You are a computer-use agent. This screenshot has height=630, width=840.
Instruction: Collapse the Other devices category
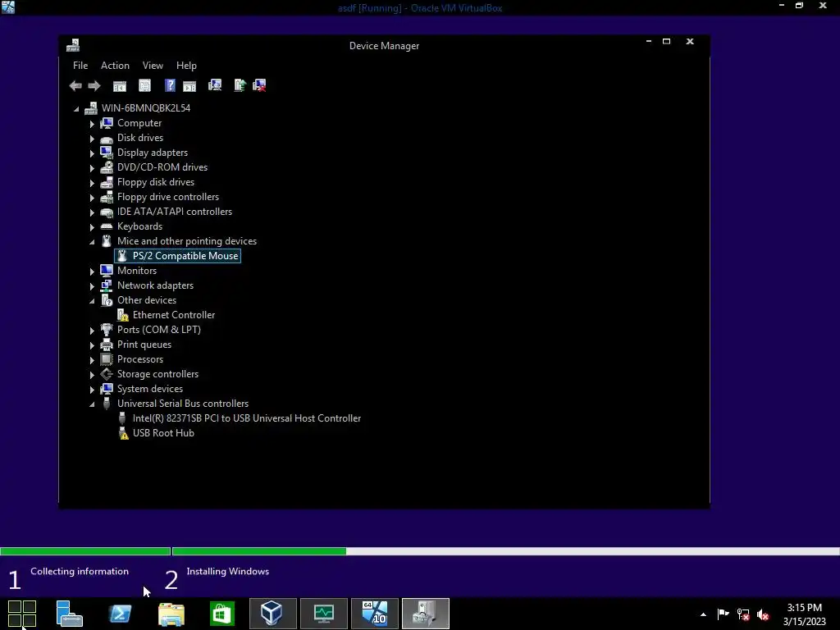(92, 301)
